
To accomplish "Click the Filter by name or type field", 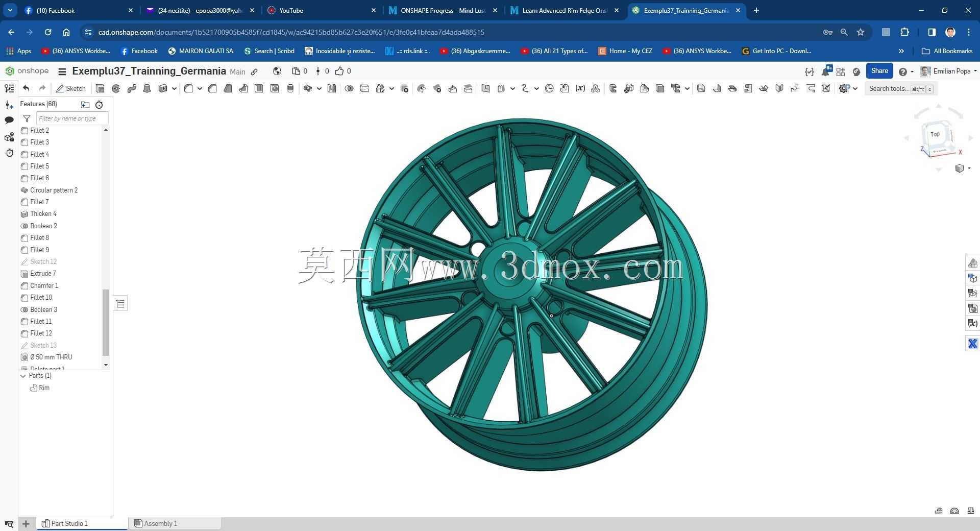I will (72, 118).
